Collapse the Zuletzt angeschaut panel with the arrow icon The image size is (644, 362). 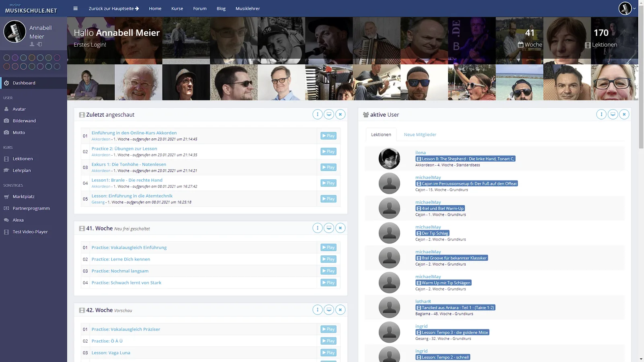(x=318, y=114)
